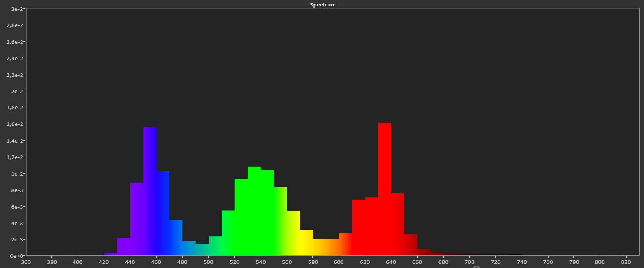The image size is (644, 268).
Task: Select the 2e-3 vertical axis label
Action: [17, 239]
